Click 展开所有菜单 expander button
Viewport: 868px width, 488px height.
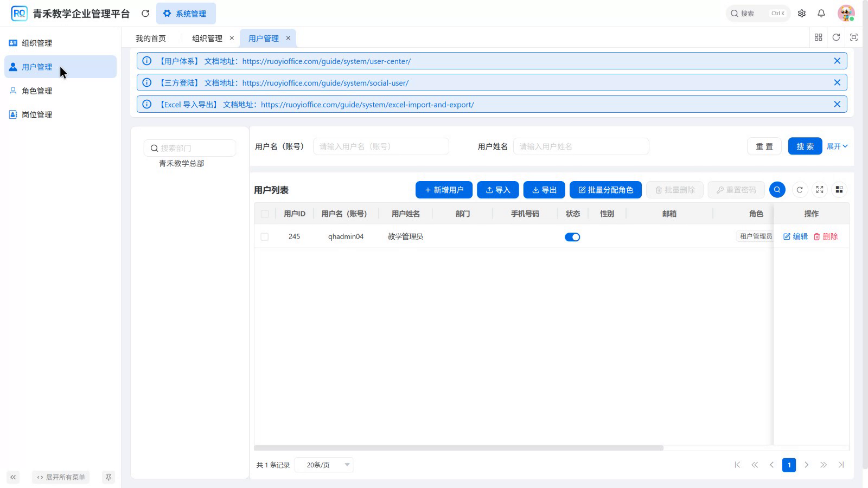pos(61,477)
